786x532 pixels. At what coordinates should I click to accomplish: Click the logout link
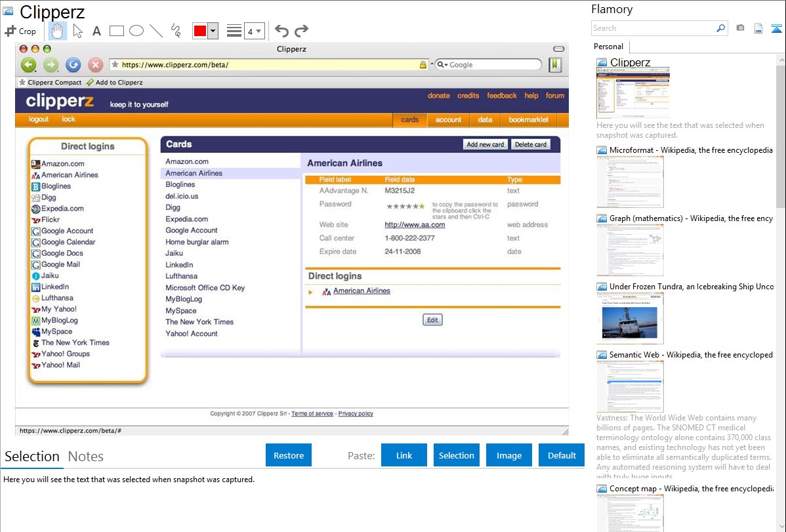click(x=39, y=119)
